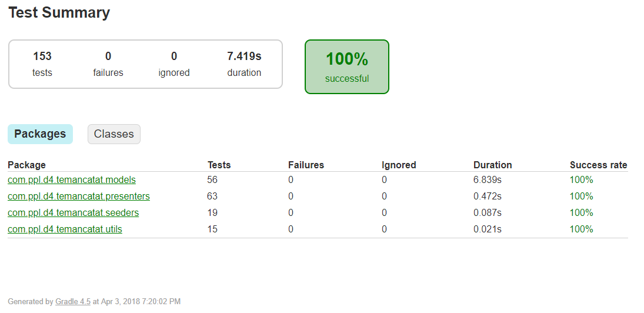Switch to the Classes tab
The image size is (644, 313).
click(114, 134)
